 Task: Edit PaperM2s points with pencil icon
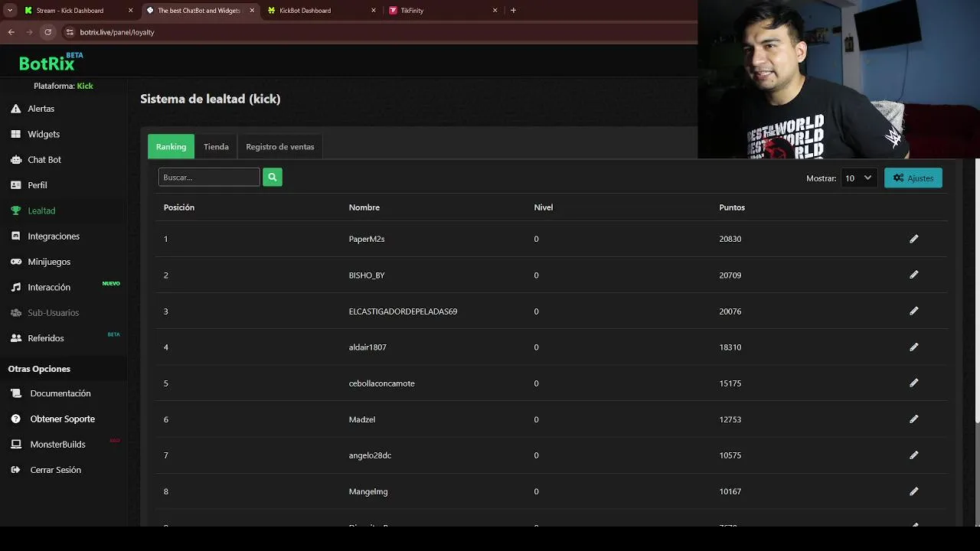(913, 239)
